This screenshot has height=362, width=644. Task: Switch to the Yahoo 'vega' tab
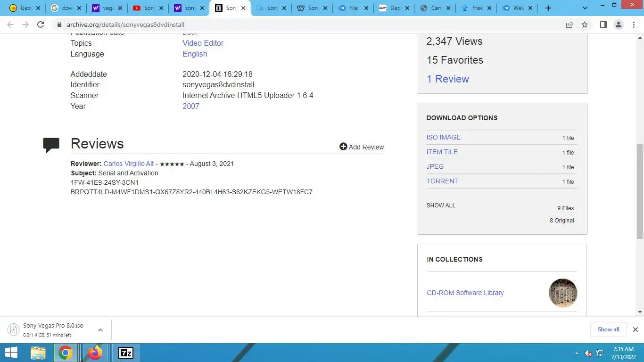[x=107, y=8]
